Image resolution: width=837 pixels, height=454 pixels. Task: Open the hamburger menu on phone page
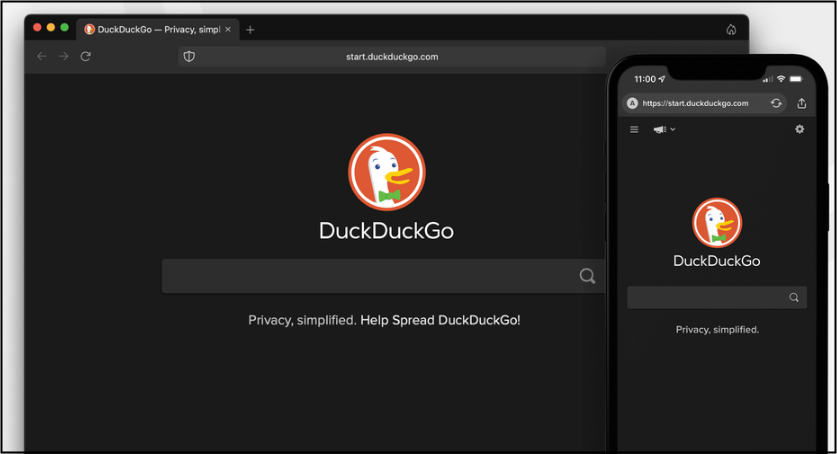coord(634,129)
